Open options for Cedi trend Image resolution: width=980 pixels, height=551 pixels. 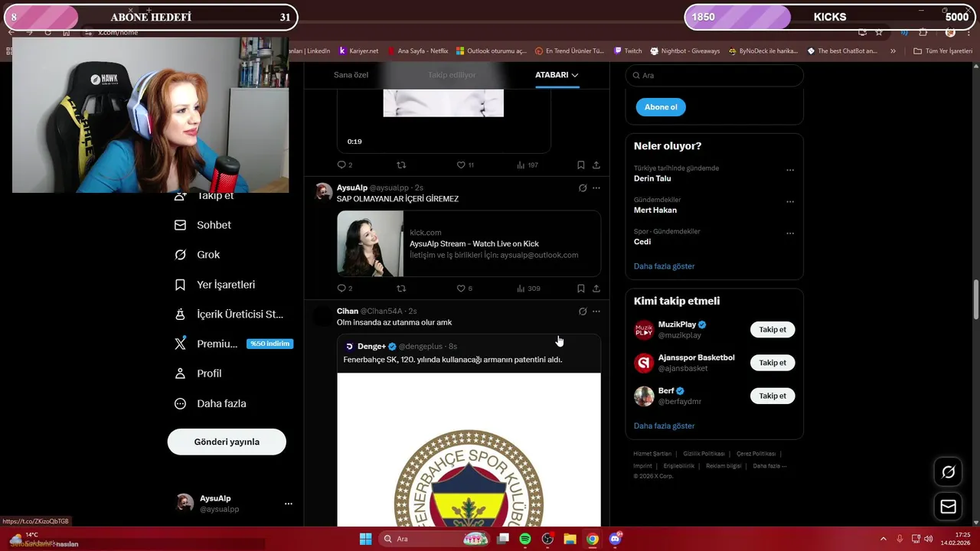click(790, 233)
